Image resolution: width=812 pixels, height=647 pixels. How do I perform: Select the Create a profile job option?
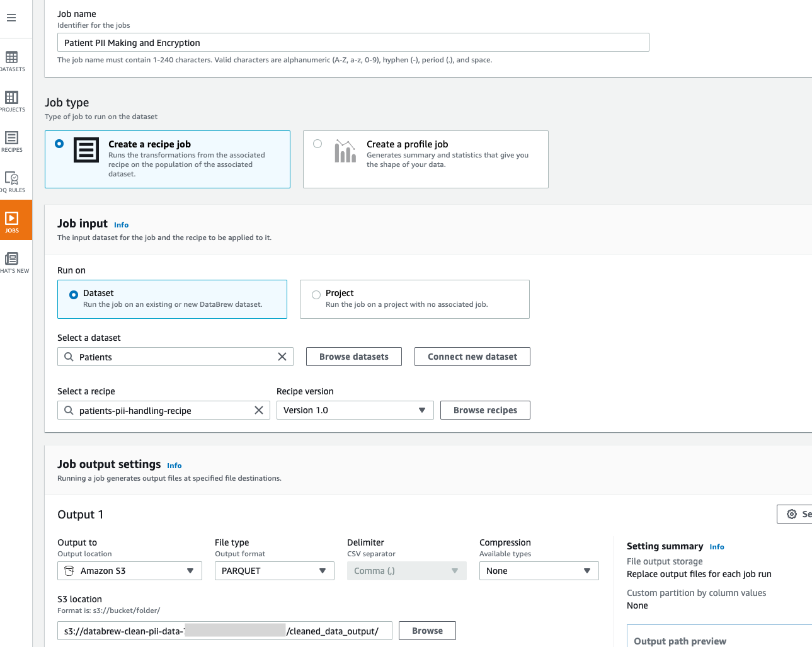426,159
